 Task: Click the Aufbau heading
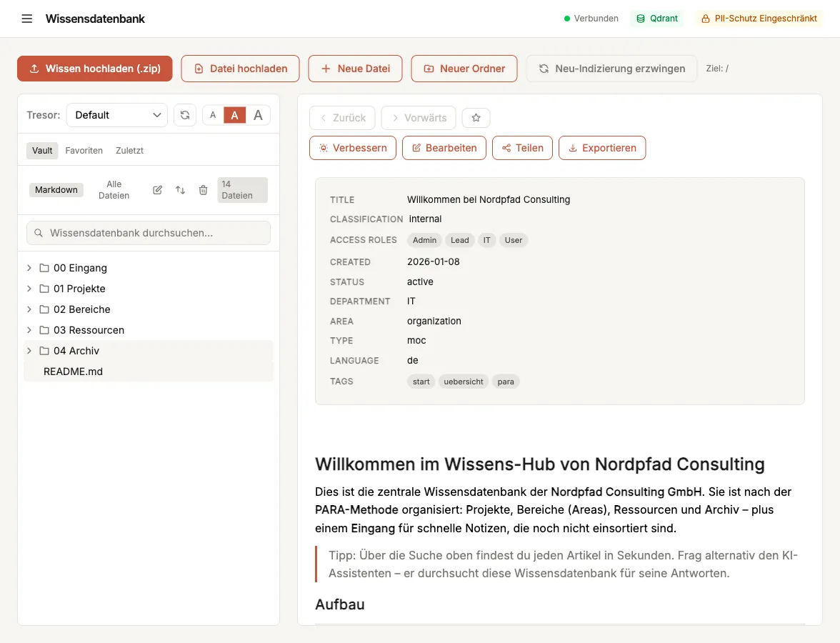coord(340,604)
